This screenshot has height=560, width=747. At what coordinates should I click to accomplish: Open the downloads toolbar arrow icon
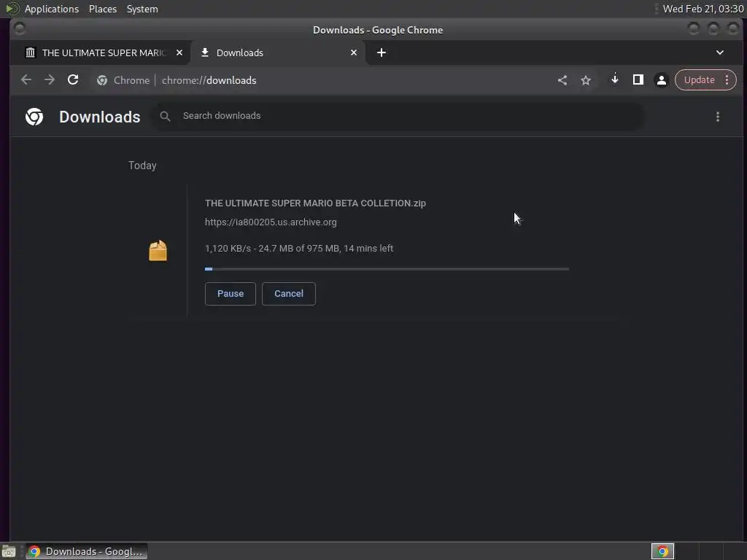tap(614, 79)
